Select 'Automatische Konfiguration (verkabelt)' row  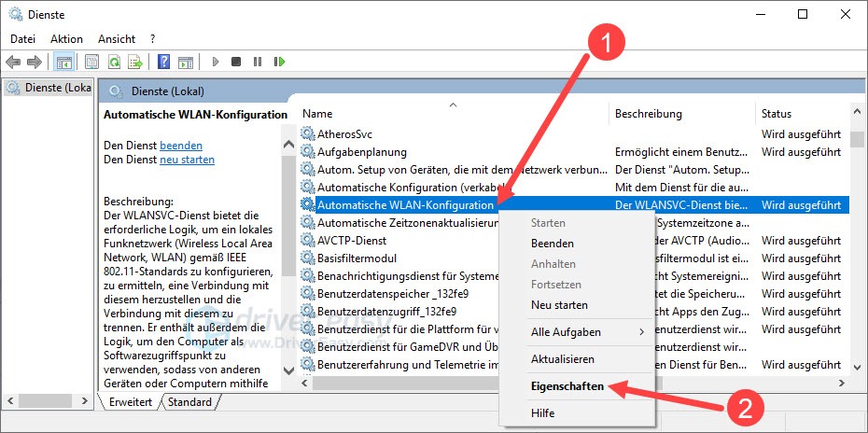573,188
